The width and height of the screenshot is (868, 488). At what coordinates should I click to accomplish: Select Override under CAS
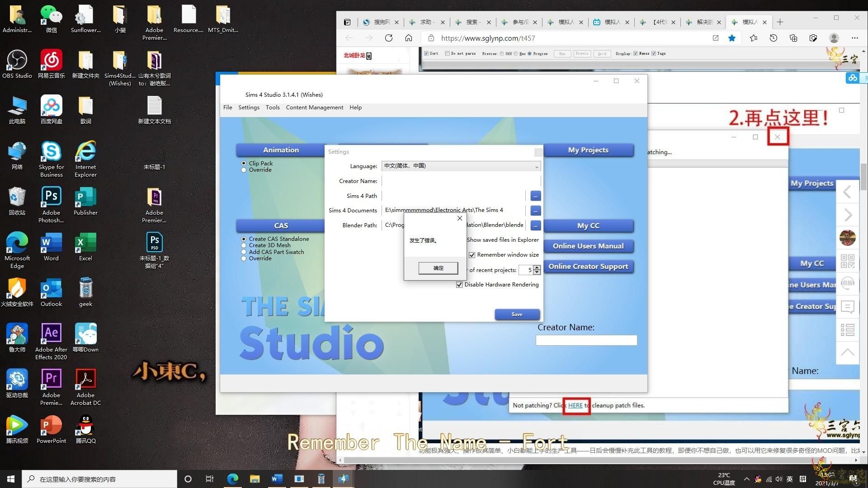tap(244, 258)
